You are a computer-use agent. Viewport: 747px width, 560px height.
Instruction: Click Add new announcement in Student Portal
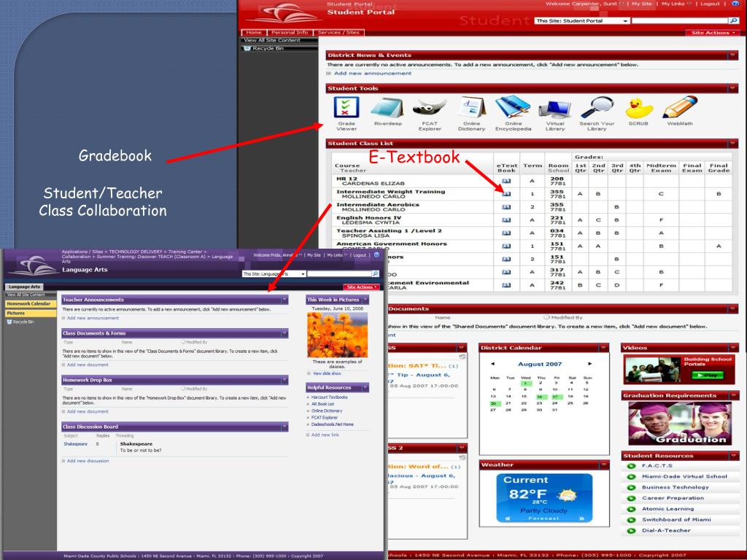(x=373, y=74)
